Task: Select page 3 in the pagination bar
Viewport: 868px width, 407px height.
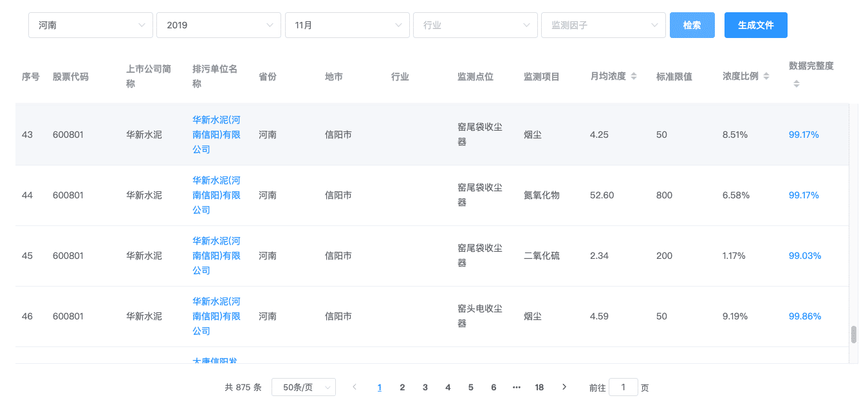Action: [425, 387]
